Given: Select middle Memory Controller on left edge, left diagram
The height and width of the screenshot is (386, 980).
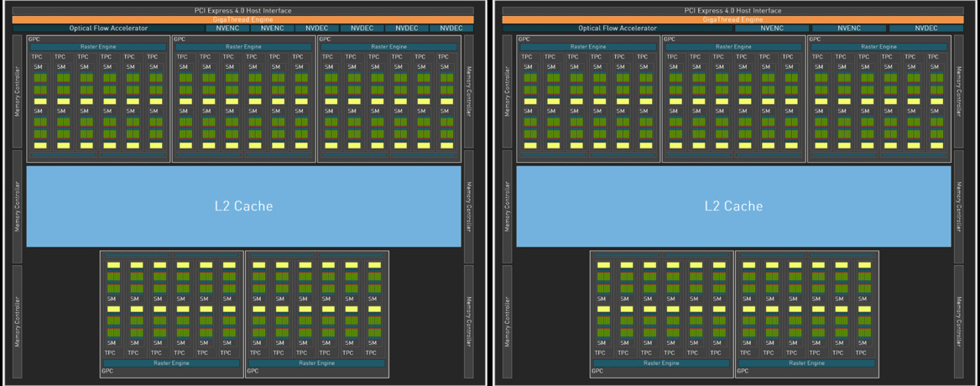Looking at the screenshot, I should click(17, 206).
